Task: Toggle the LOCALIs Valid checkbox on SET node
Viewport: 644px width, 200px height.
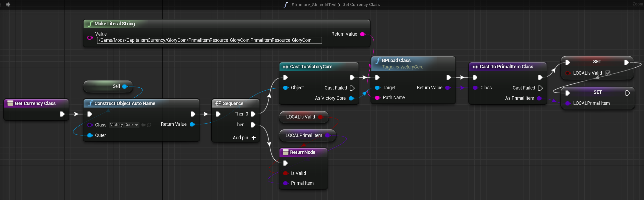Action: (x=608, y=73)
